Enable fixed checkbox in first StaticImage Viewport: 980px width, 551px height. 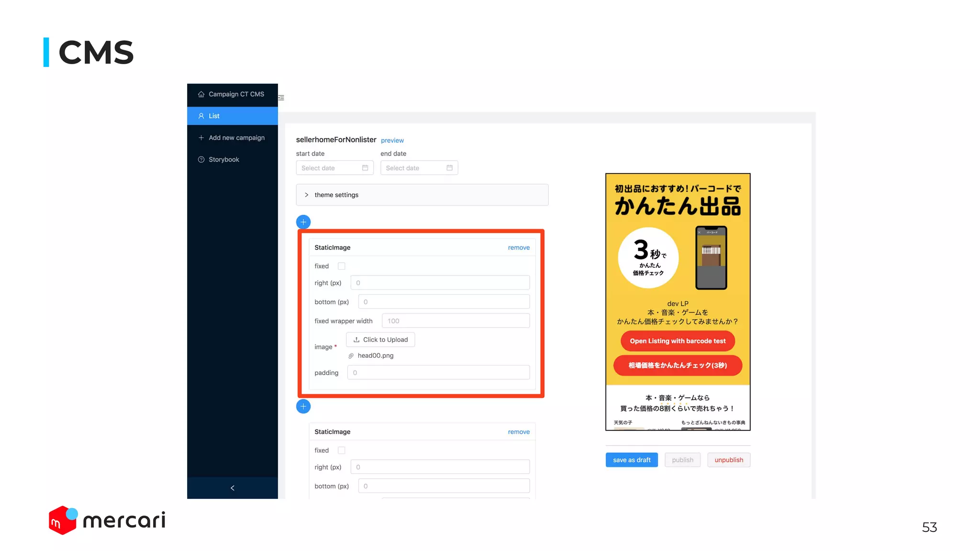[x=342, y=266]
